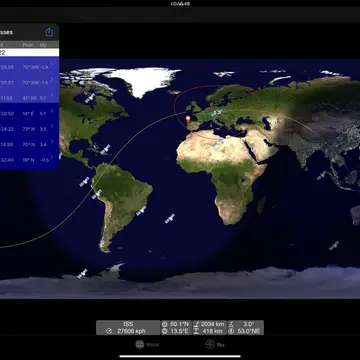360x360 pixels.
Task: Switch to the World tab
Action: tap(147, 344)
